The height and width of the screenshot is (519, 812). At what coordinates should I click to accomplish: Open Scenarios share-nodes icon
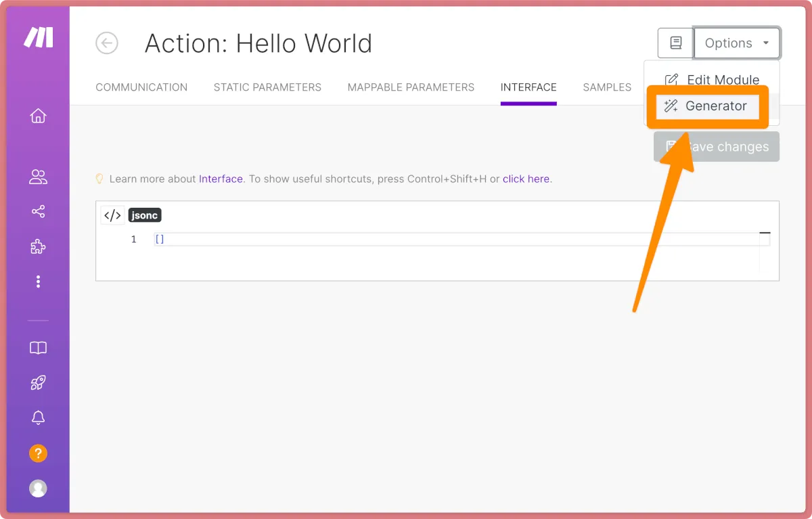click(39, 212)
